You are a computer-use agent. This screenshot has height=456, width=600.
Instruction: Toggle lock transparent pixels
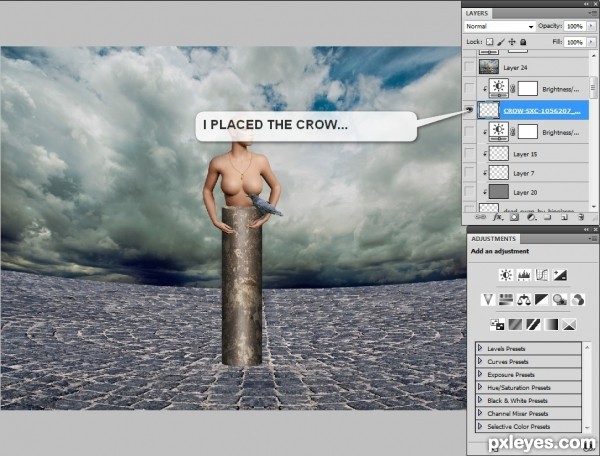[x=489, y=42]
